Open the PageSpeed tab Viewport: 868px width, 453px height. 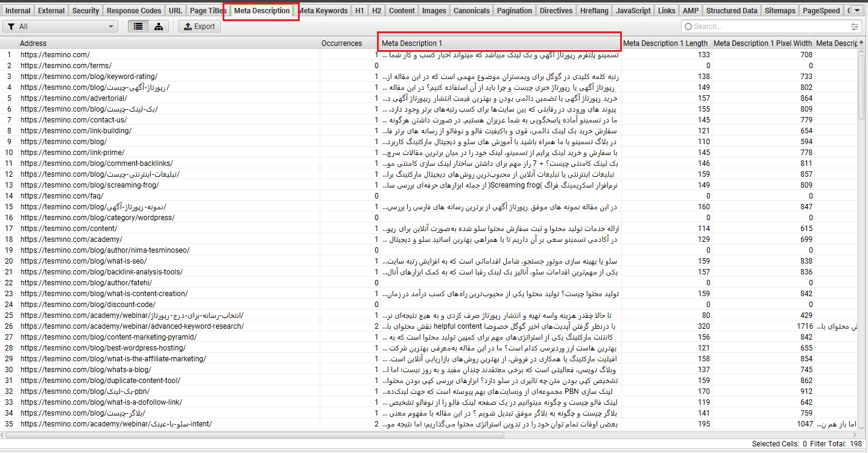821,10
